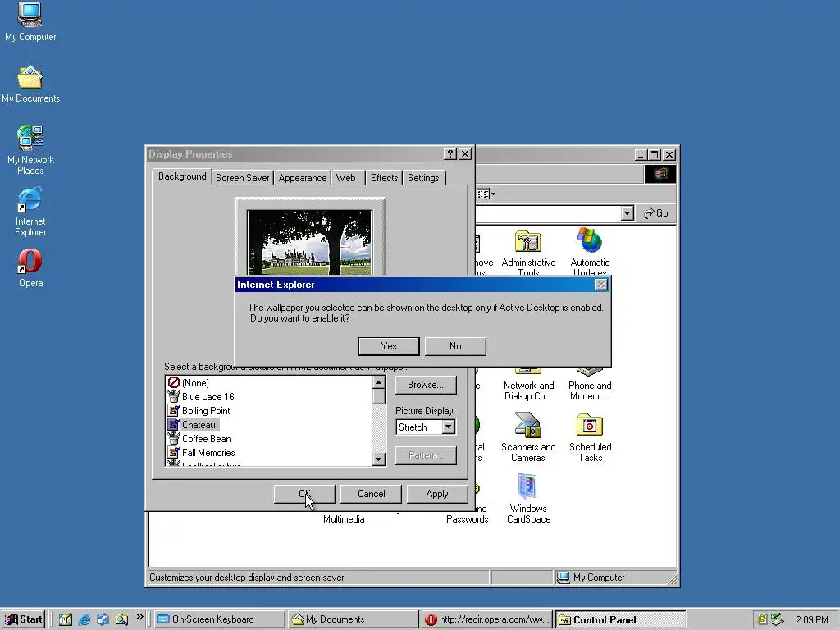Click the network tray icon
The height and width of the screenshot is (630, 840).
coord(777,619)
